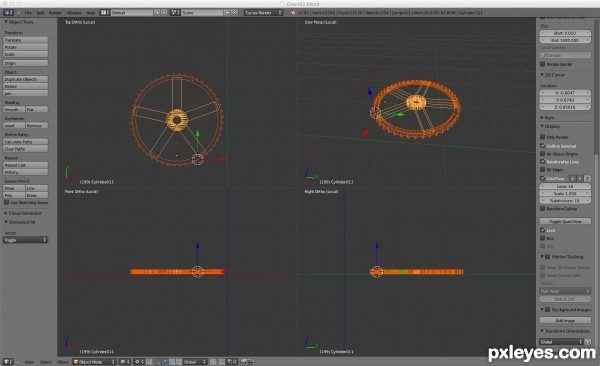Remove the current scene with X icon
Image resolution: width=600 pixels, height=366 pixels.
click(235, 13)
